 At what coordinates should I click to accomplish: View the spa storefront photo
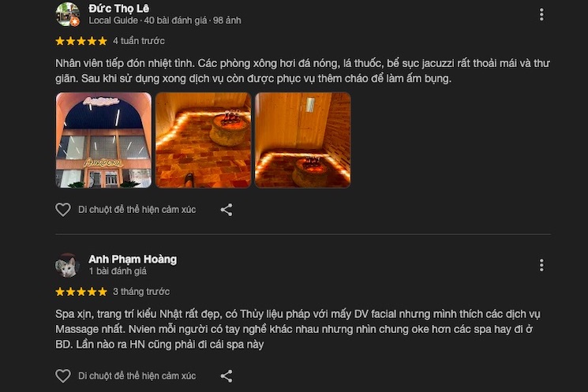pyautogui.click(x=103, y=140)
